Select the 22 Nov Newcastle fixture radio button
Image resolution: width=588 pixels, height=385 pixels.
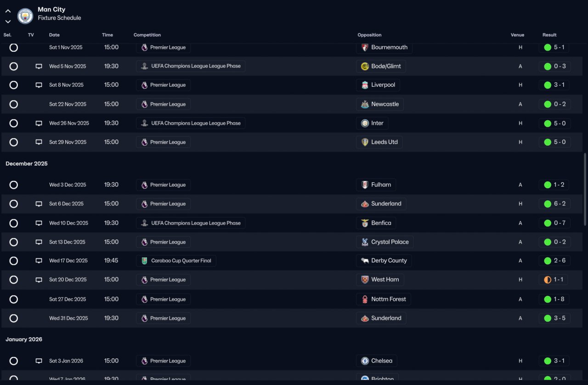14,104
